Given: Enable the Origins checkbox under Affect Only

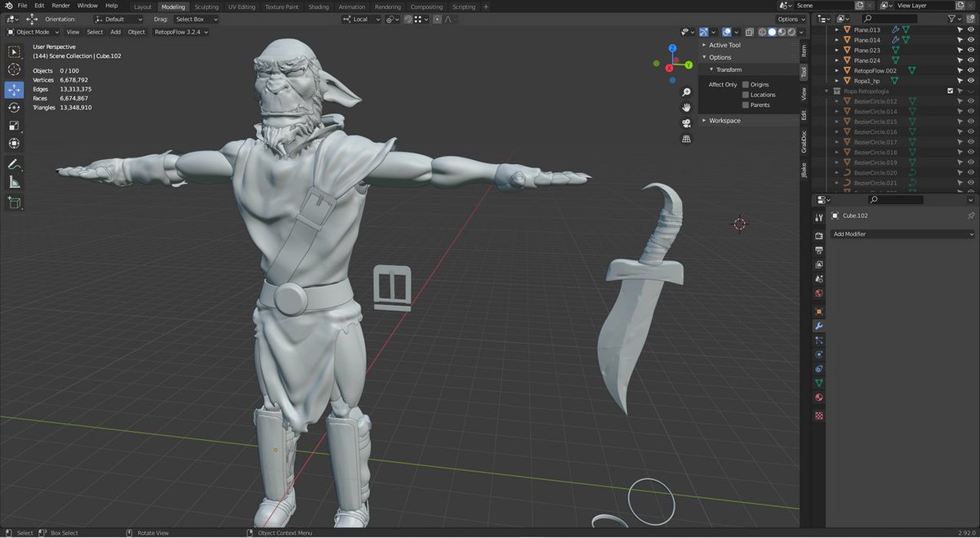Looking at the screenshot, I should pyautogui.click(x=744, y=84).
